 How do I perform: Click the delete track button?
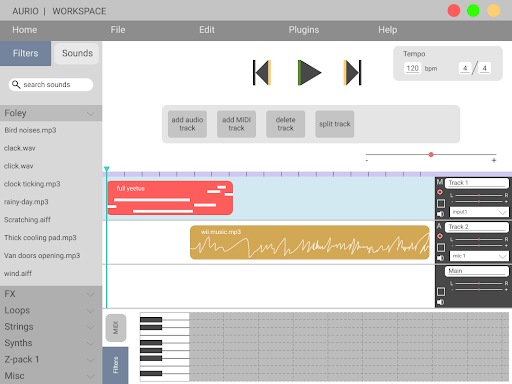(285, 124)
